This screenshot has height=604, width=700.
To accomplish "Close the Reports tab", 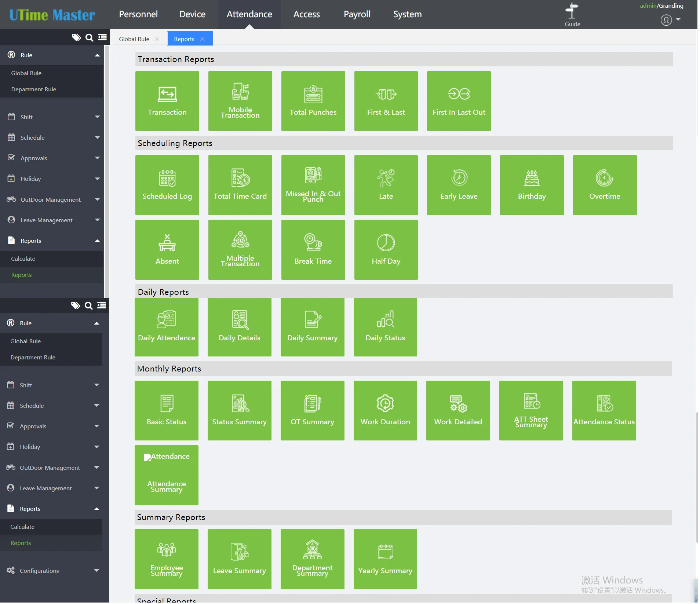I will click(202, 39).
